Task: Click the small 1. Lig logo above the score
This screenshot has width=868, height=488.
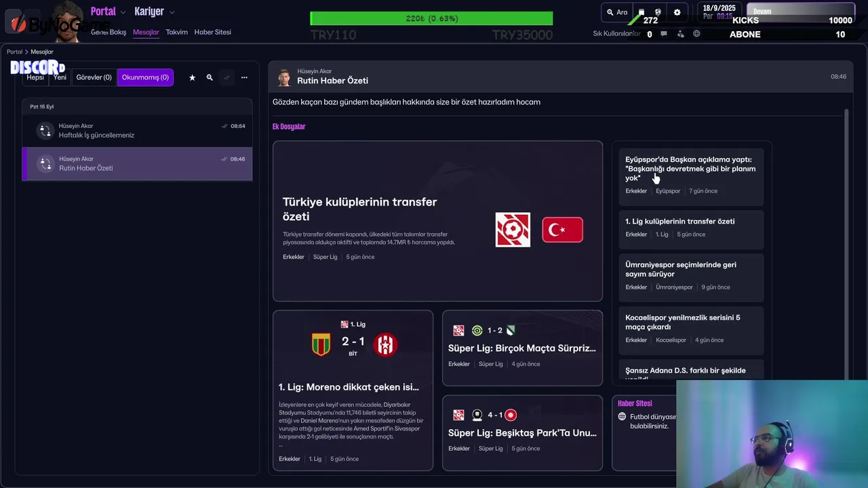Action: 344,325
